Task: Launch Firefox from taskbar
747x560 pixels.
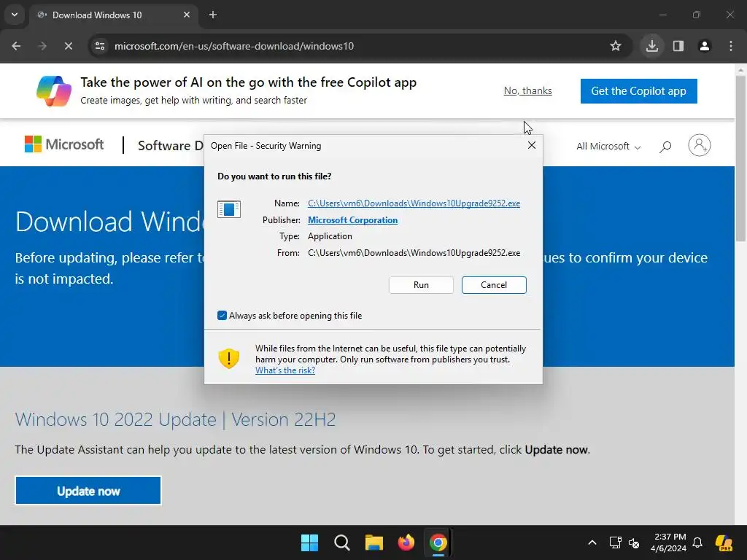Action: tap(406, 542)
